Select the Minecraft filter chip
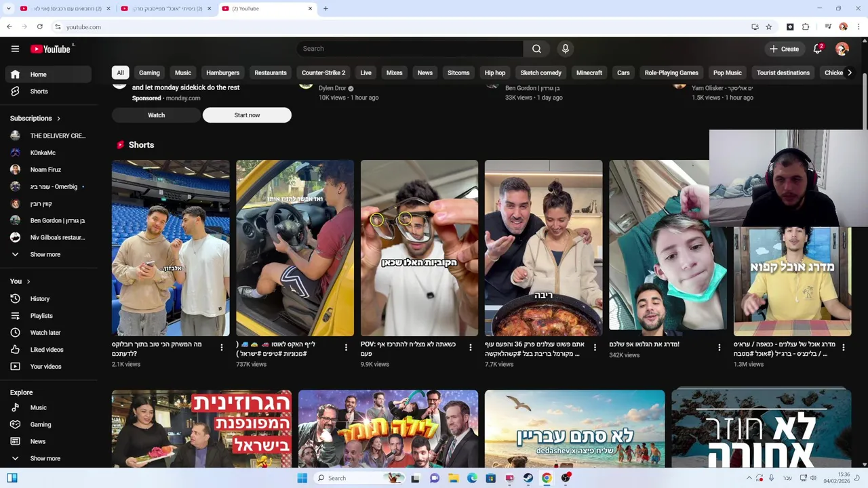 [x=589, y=73]
